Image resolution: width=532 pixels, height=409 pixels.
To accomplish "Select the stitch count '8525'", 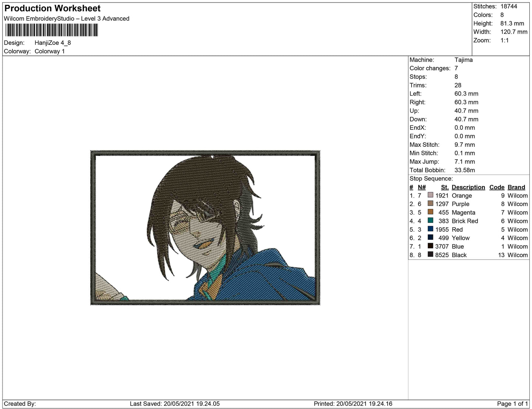I will tap(442, 255).
